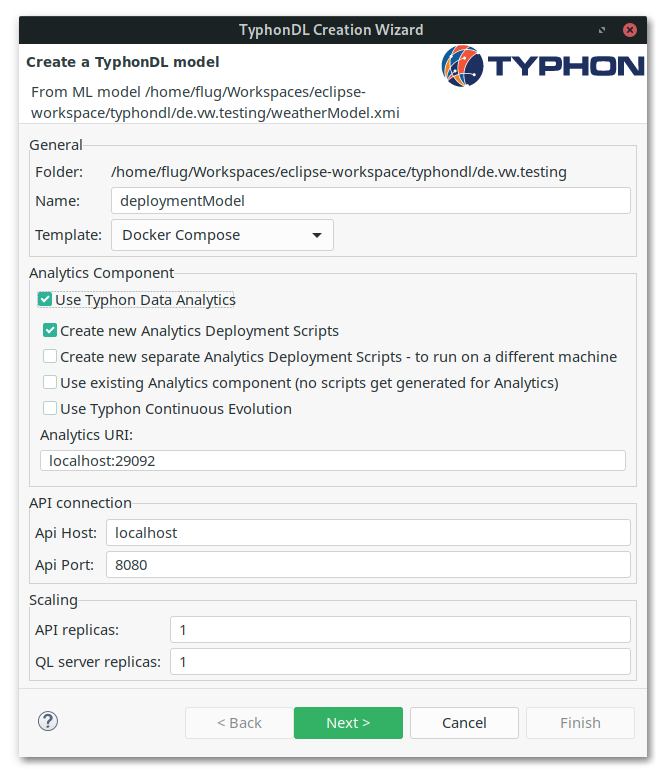Click the 'API connection' group title
The image size is (670, 783).
[x=80, y=503]
